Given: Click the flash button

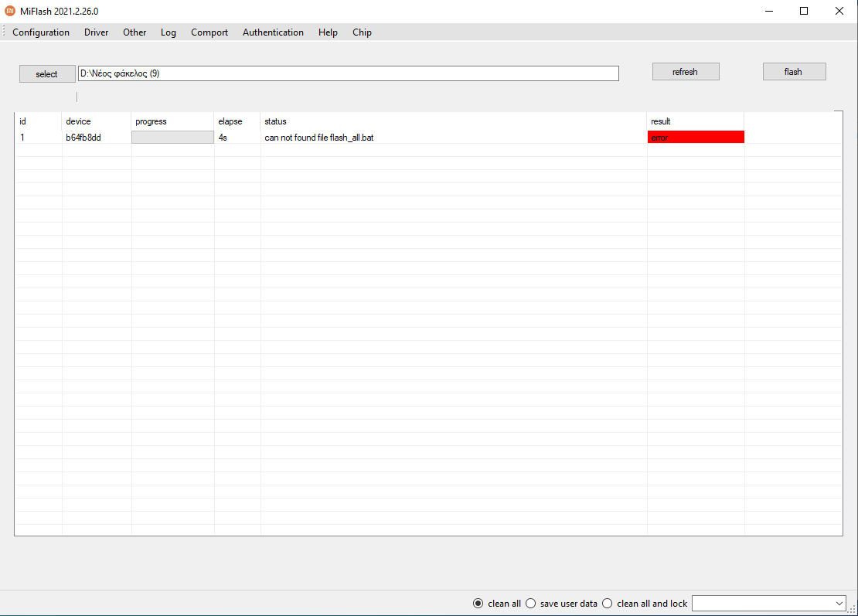Looking at the screenshot, I should pyautogui.click(x=794, y=72).
